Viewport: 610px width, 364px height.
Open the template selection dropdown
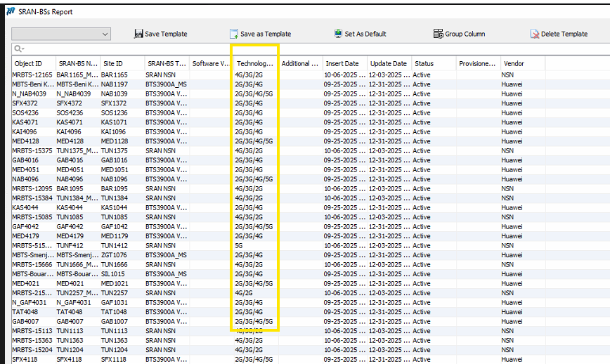[105, 34]
